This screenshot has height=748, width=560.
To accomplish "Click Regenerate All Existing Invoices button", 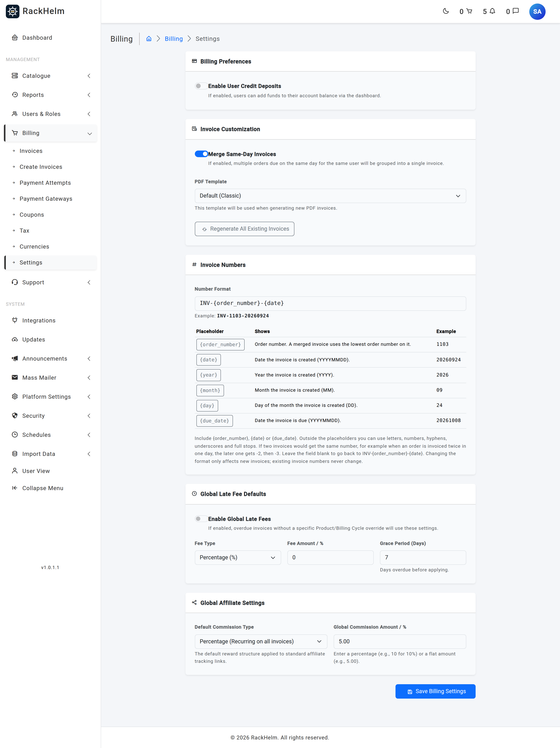I will [244, 229].
